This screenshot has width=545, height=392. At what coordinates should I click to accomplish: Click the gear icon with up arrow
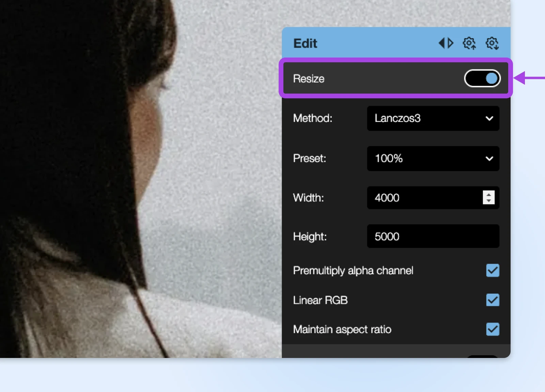pyautogui.click(x=469, y=43)
